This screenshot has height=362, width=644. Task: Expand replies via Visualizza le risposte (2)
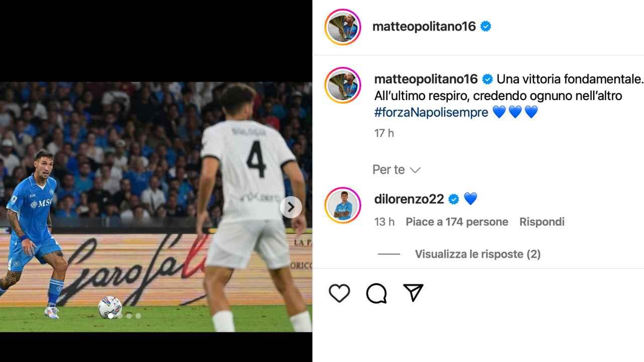[477, 254]
